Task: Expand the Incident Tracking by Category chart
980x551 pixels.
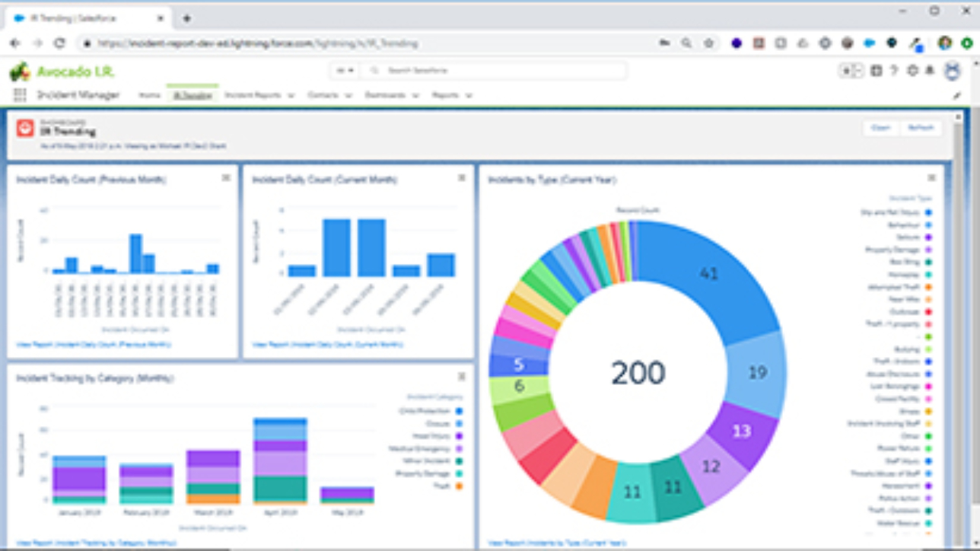Action: pyautogui.click(x=461, y=377)
